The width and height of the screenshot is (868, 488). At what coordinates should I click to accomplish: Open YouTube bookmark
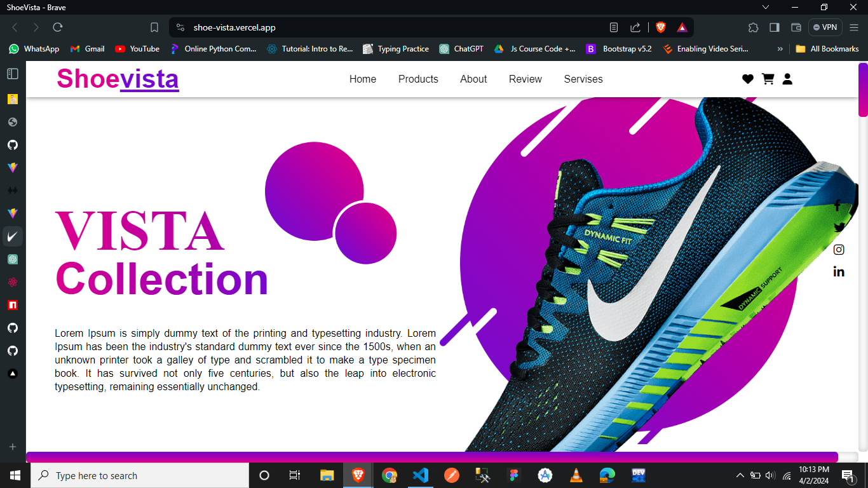tap(137, 48)
